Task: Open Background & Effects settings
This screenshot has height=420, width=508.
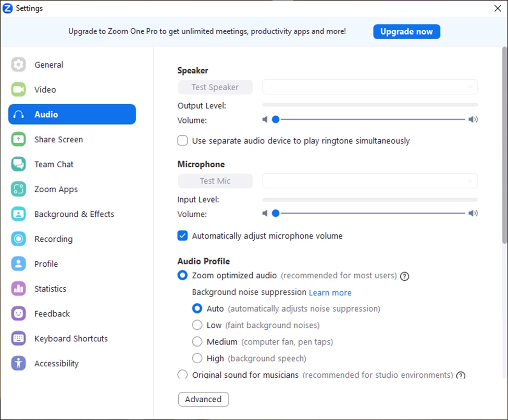Action: [x=72, y=214]
